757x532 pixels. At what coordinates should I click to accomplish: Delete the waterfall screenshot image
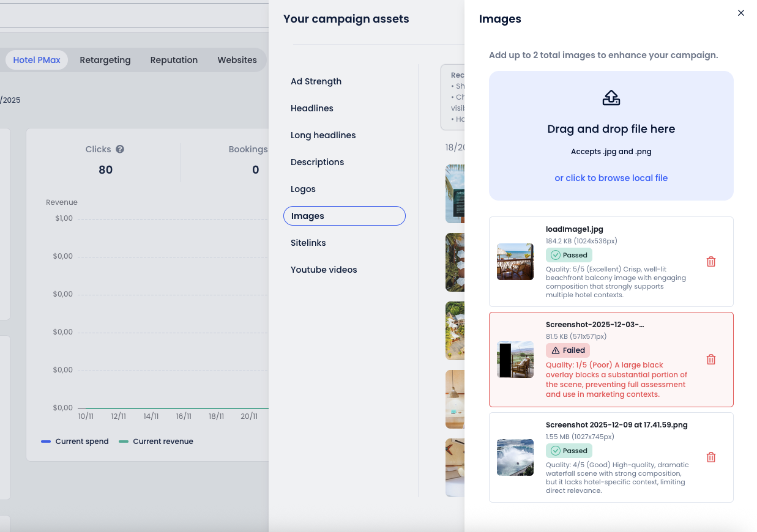(x=710, y=457)
